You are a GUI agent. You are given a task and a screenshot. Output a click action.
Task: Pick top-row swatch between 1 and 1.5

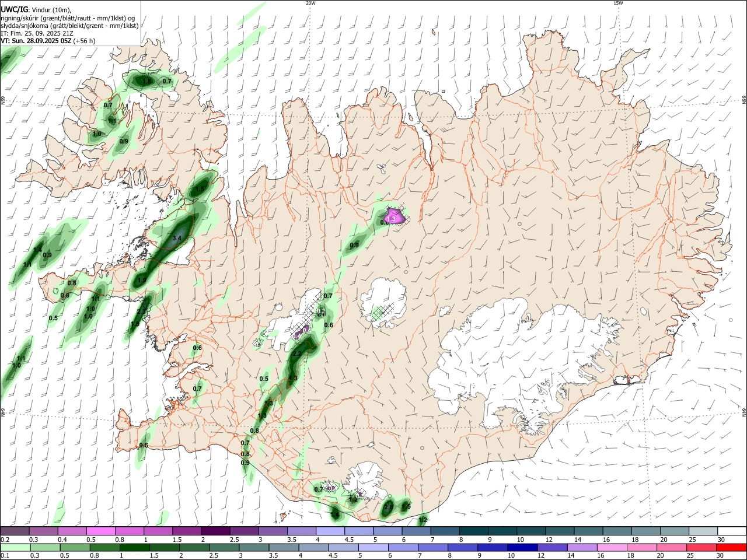coord(158,531)
